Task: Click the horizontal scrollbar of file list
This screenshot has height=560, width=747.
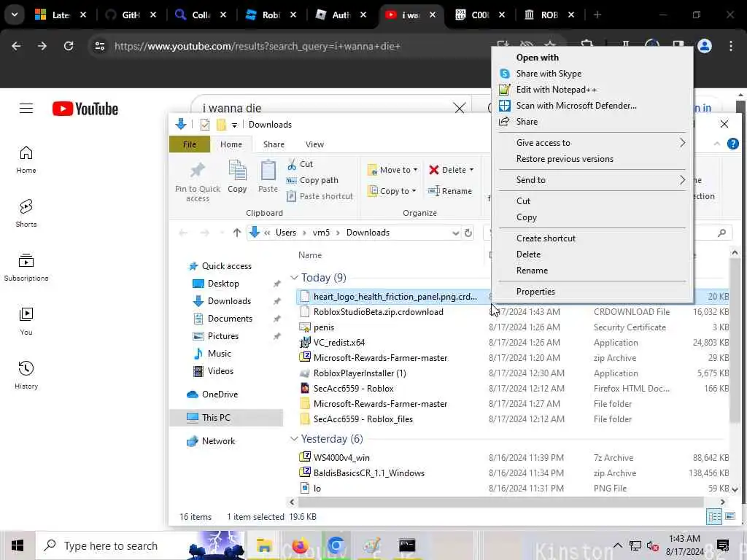Action: (500, 502)
